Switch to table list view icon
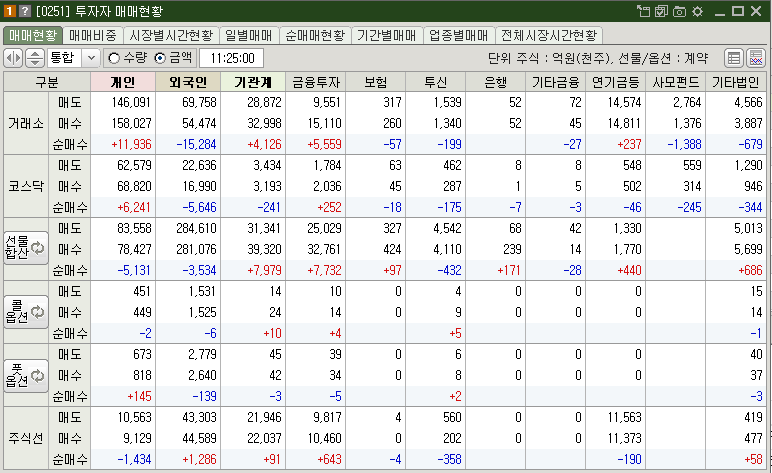772x473 pixels. click(734, 58)
